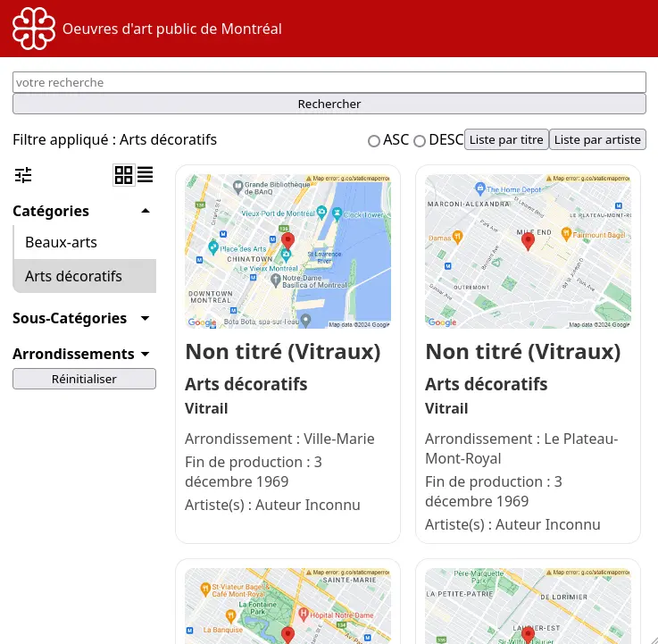Click Filtre appliqué : Arts décoratifs text
Image resolution: width=658 pixels, height=644 pixels.
(114, 139)
